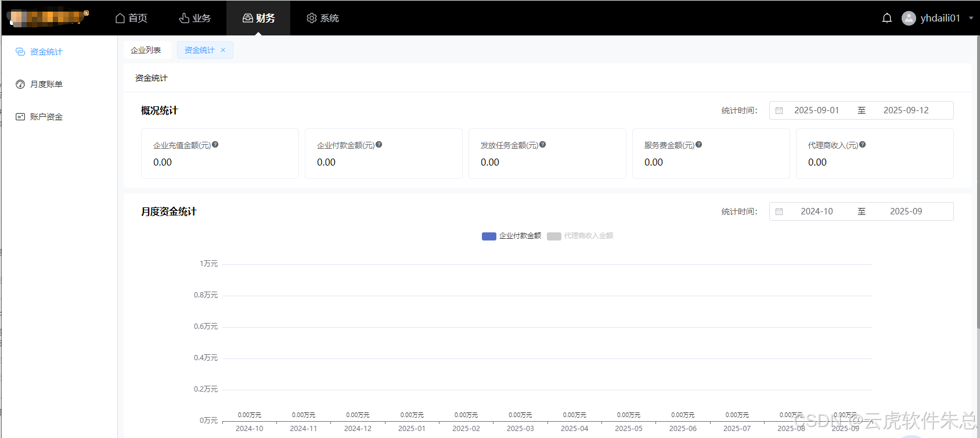Screen dimensions: 980x438
Task: Open the 系统 top menu
Action: [x=323, y=18]
